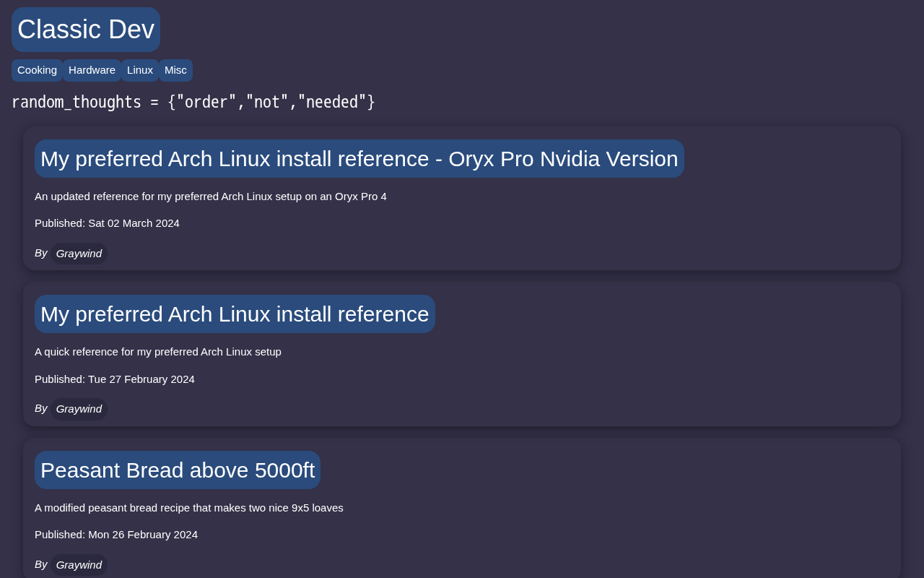Click the two 9x5 loaves summary text
Screen dimensions: 924x578
tap(189, 508)
